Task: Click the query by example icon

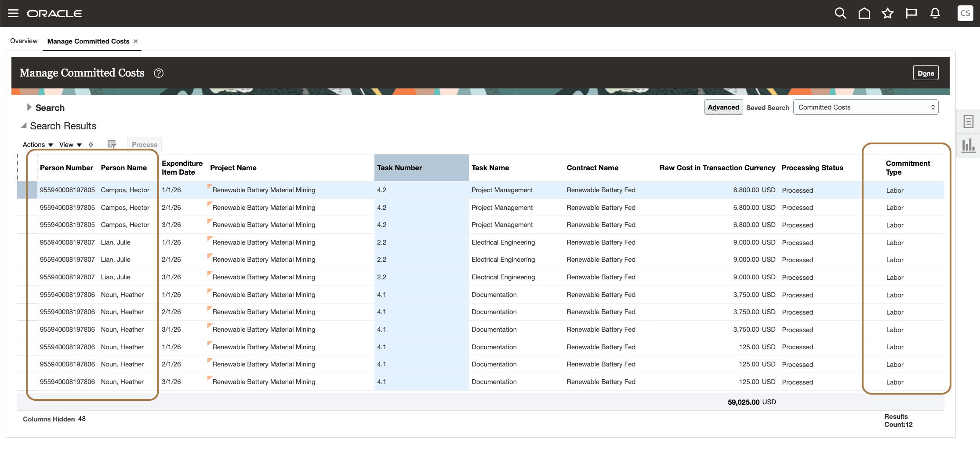Action: [112, 144]
